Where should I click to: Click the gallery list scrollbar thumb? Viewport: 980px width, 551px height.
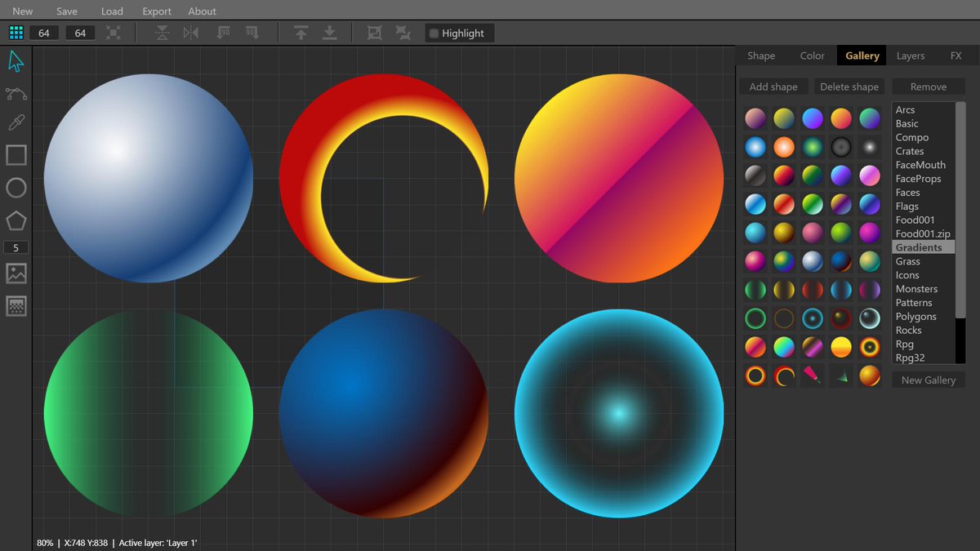click(960, 210)
